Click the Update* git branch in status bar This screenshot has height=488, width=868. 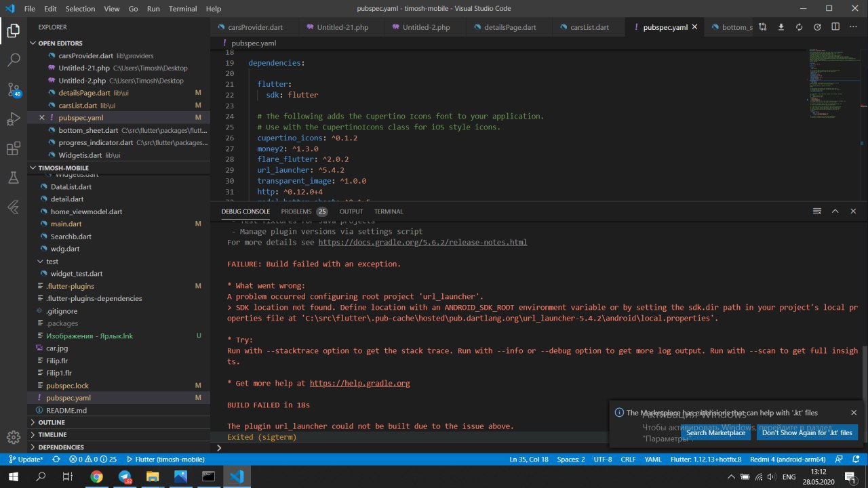(25, 459)
